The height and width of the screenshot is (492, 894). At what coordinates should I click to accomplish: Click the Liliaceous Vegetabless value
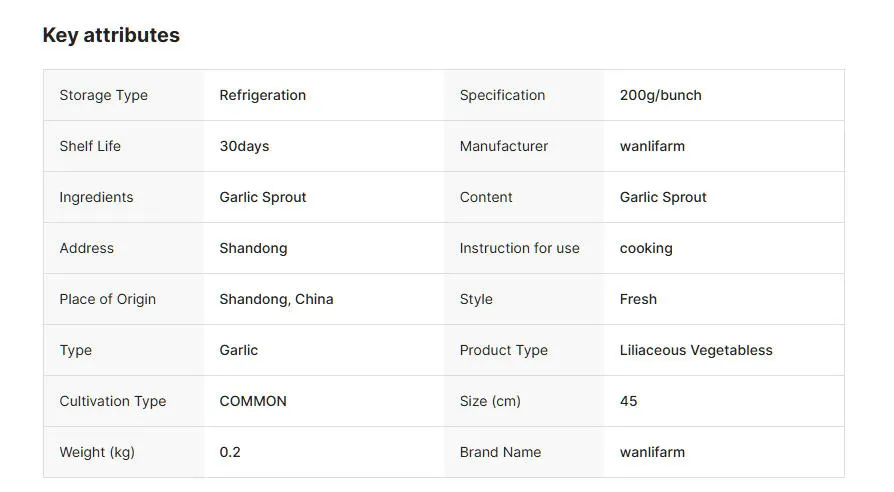coord(696,350)
